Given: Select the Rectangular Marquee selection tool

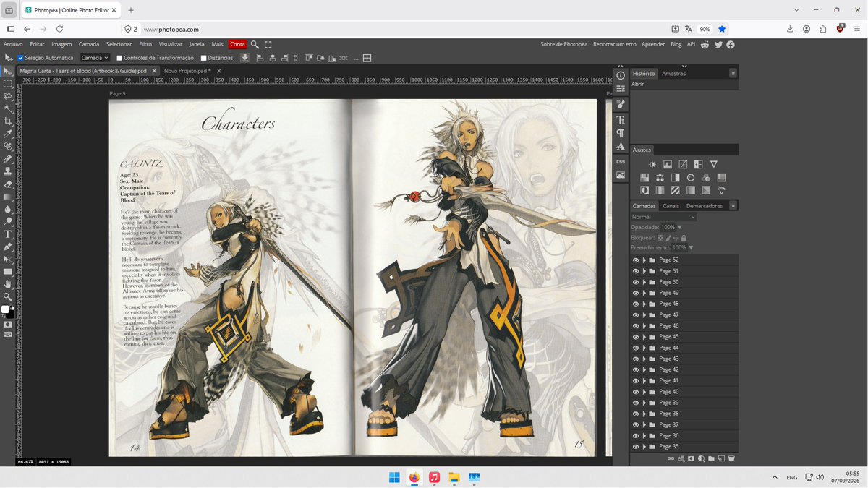Looking at the screenshot, I should pos(8,83).
